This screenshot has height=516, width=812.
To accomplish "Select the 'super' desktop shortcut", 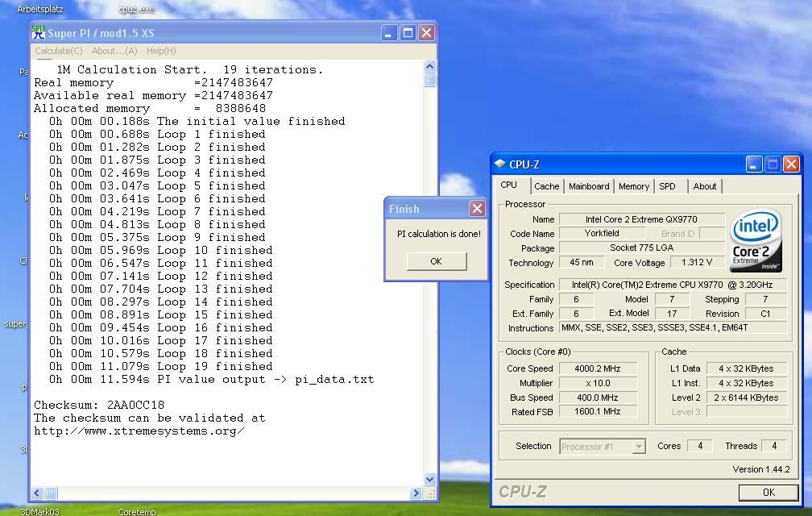I will click(x=15, y=324).
